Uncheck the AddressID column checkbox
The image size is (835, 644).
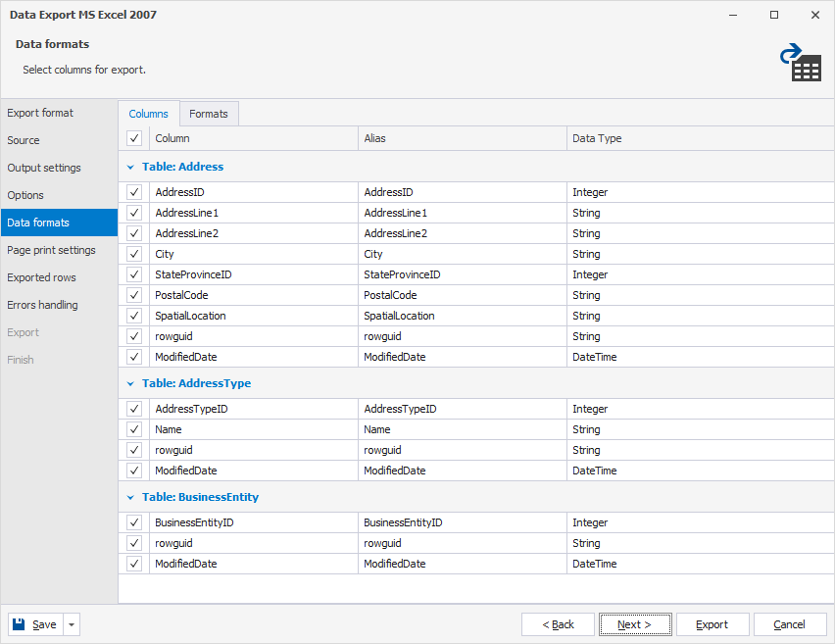point(134,192)
